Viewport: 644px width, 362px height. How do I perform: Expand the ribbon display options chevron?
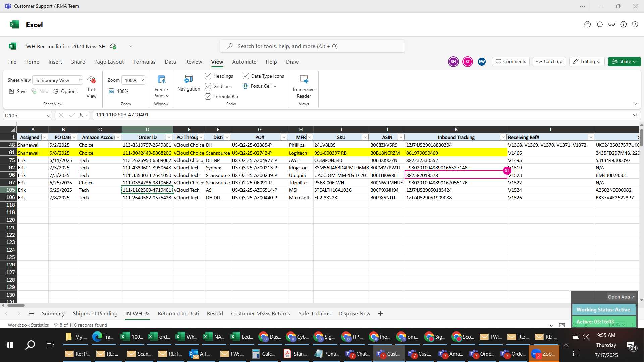click(x=635, y=104)
